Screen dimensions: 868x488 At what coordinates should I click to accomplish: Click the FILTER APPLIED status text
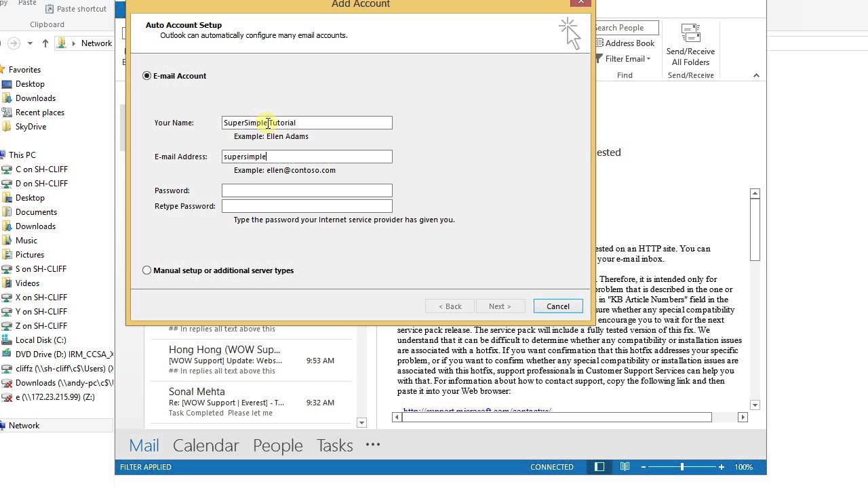point(146,467)
